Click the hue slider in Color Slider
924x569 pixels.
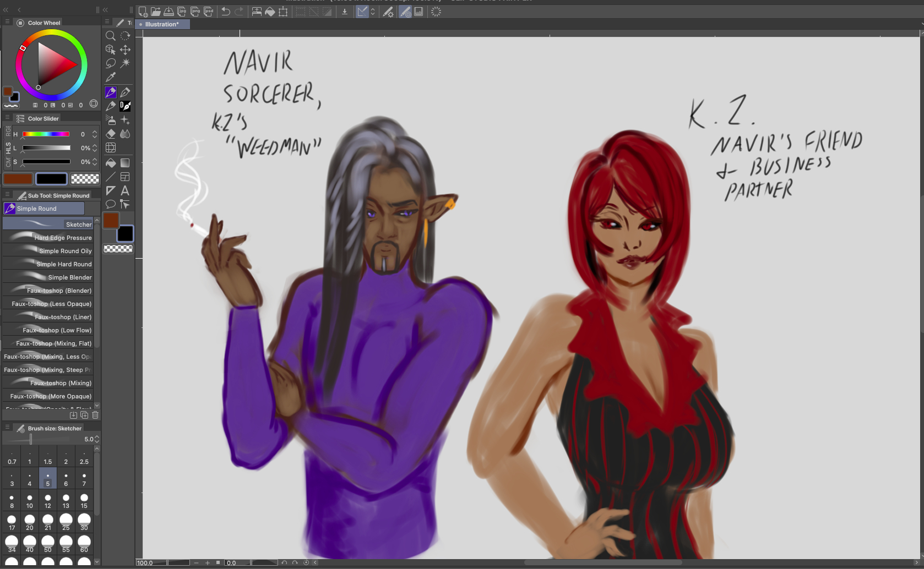pos(46,134)
